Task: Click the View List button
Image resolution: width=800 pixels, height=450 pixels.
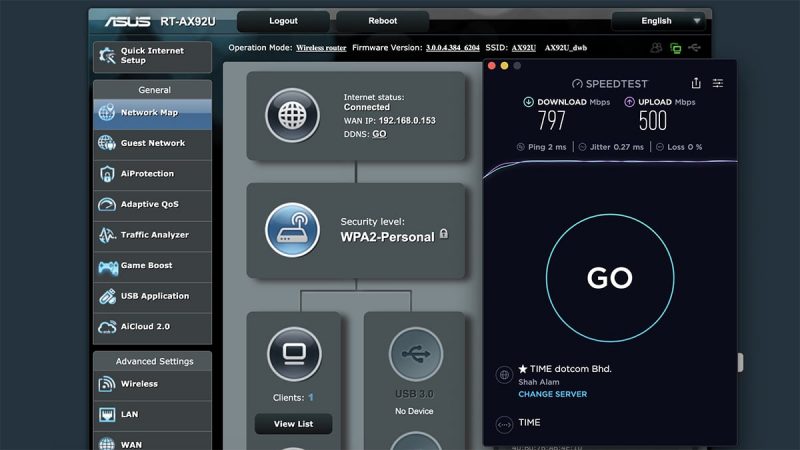Action: (293, 424)
